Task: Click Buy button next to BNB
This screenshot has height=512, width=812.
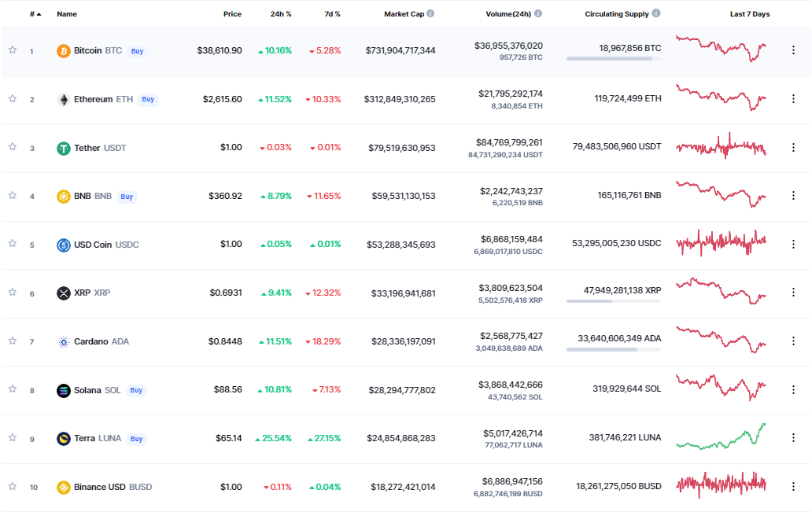Action: (x=127, y=197)
